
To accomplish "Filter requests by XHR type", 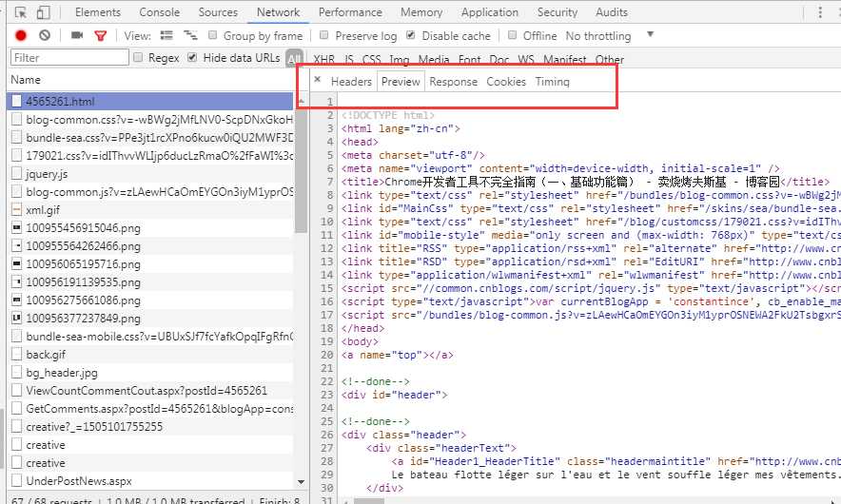I will coord(324,59).
